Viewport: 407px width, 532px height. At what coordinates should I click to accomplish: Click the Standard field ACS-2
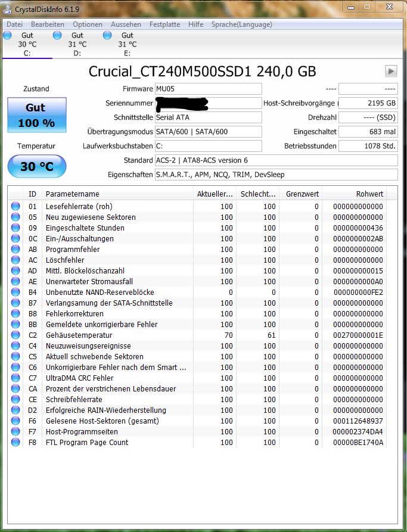tap(276, 160)
